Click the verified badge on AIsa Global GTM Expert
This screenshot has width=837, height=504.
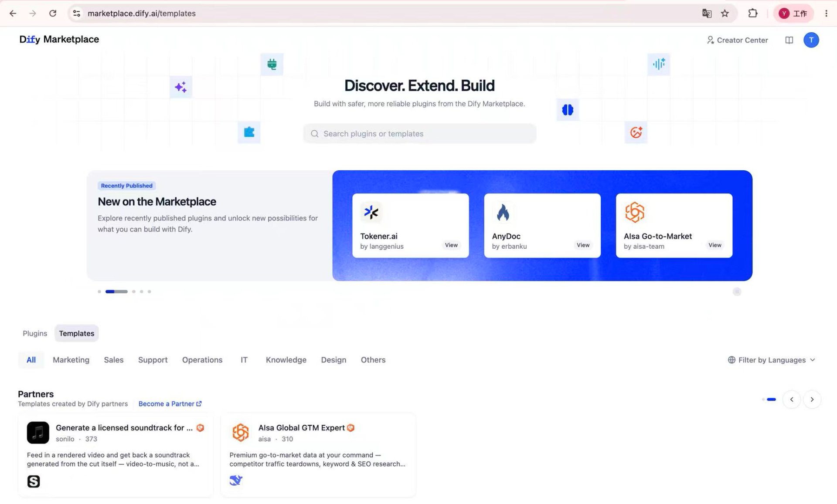pyautogui.click(x=350, y=428)
